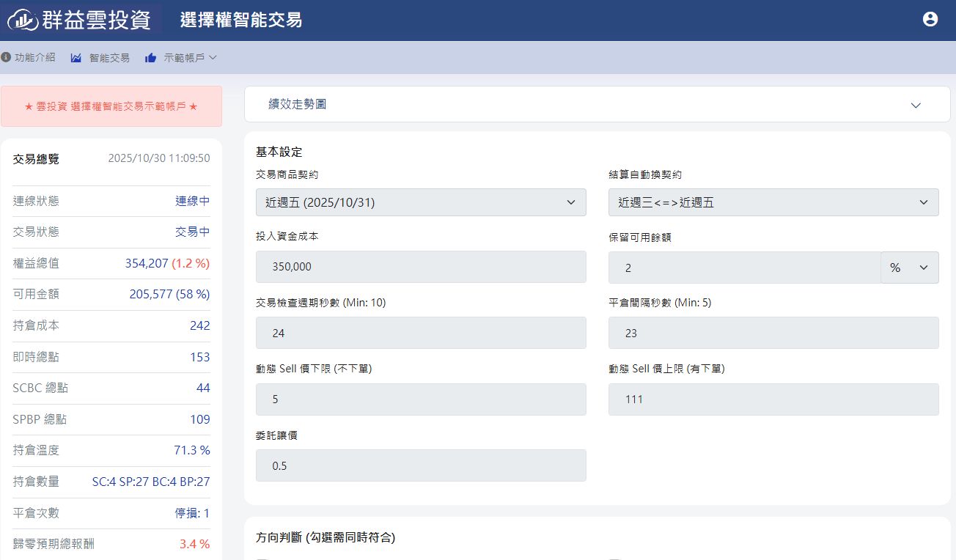Viewport: 956px width, 560px height.
Task: Open the 交易商品契約 dropdown
Action: [x=421, y=202]
